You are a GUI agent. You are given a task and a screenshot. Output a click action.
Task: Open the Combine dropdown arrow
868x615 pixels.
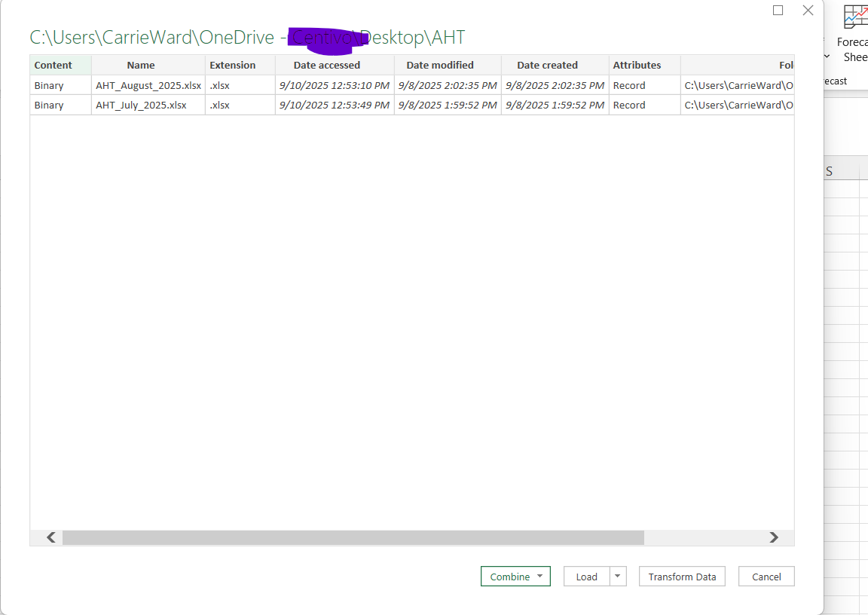click(539, 577)
